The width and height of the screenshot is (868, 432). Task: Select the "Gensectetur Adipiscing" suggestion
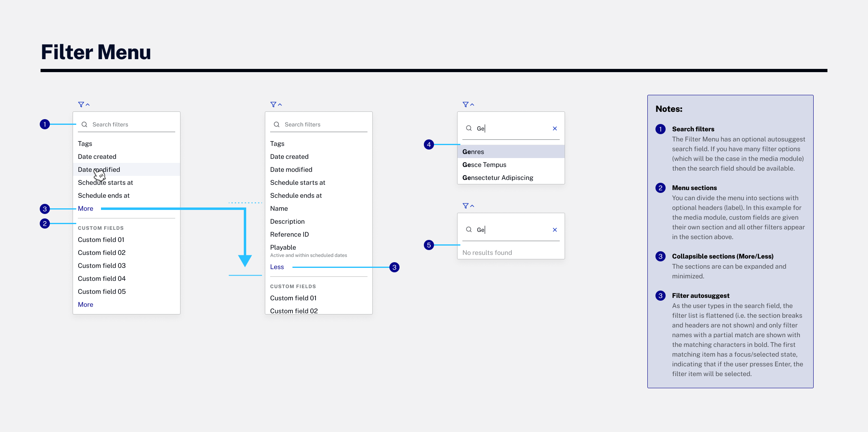pos(498,178)
